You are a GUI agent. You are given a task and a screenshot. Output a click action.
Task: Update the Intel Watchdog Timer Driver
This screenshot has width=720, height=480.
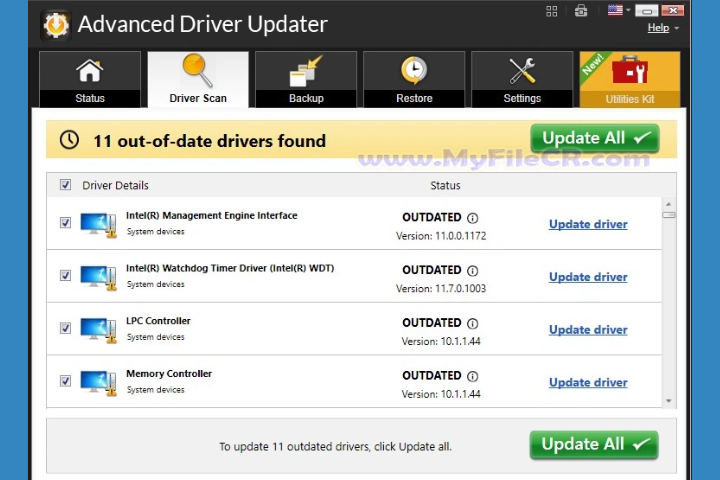588,277
